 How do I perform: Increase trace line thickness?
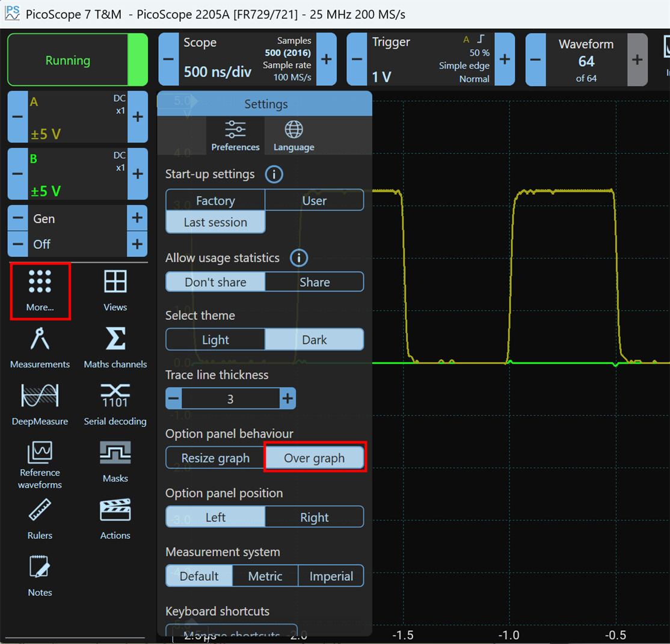tap(287, 399)
